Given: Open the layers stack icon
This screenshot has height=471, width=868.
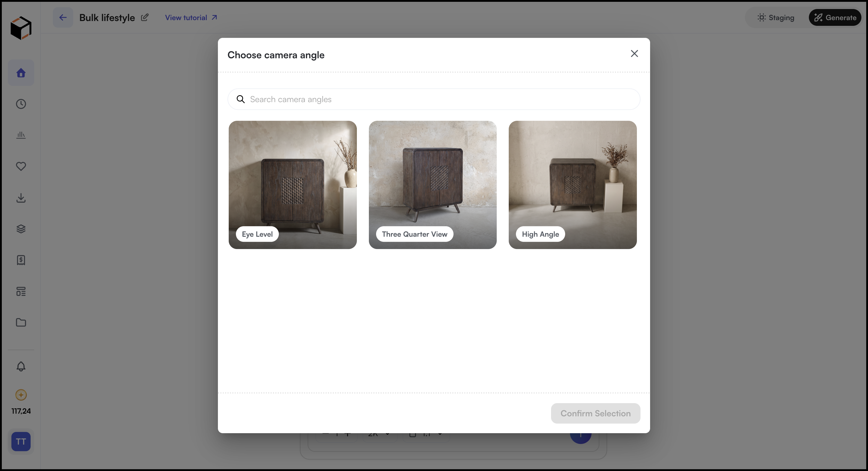Looking at the screenshot, I should click(x=21, y=229).
